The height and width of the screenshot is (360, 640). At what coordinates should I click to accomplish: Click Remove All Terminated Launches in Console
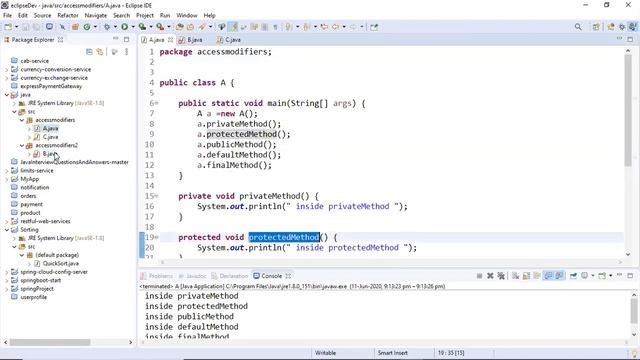[x=501, y=276]
